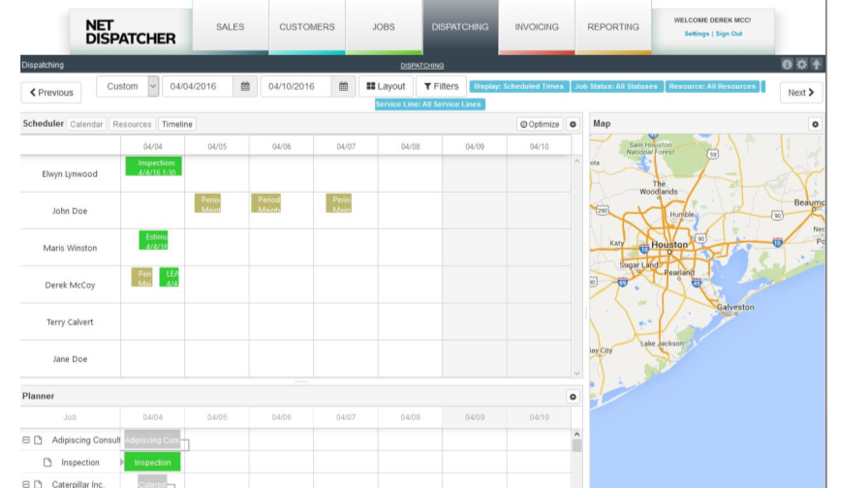Click Terry Calvert resource row name
Screen dimensions: 868x488
click(x=70, y=322)
